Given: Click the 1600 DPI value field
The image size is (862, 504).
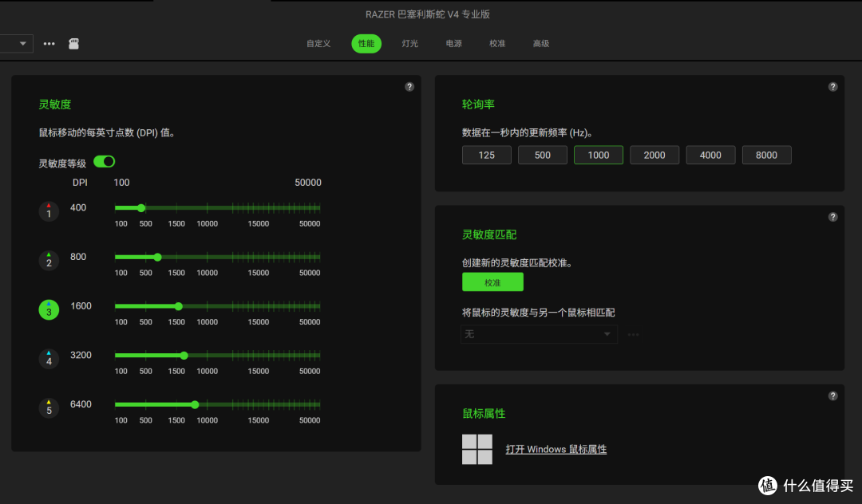Looking at the screenshot, I should pyautogui.click(x=81, y=305).
